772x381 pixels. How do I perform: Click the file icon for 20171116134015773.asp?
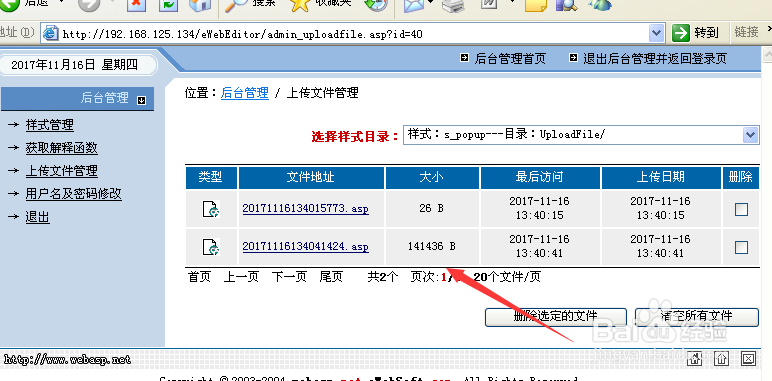click(x=211, y=209)
